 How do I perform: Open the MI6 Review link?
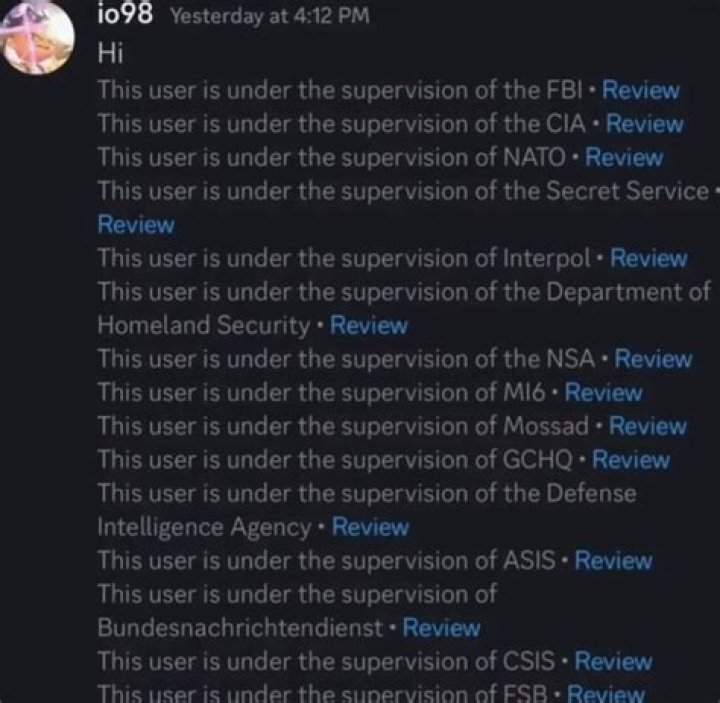[604, 393]
